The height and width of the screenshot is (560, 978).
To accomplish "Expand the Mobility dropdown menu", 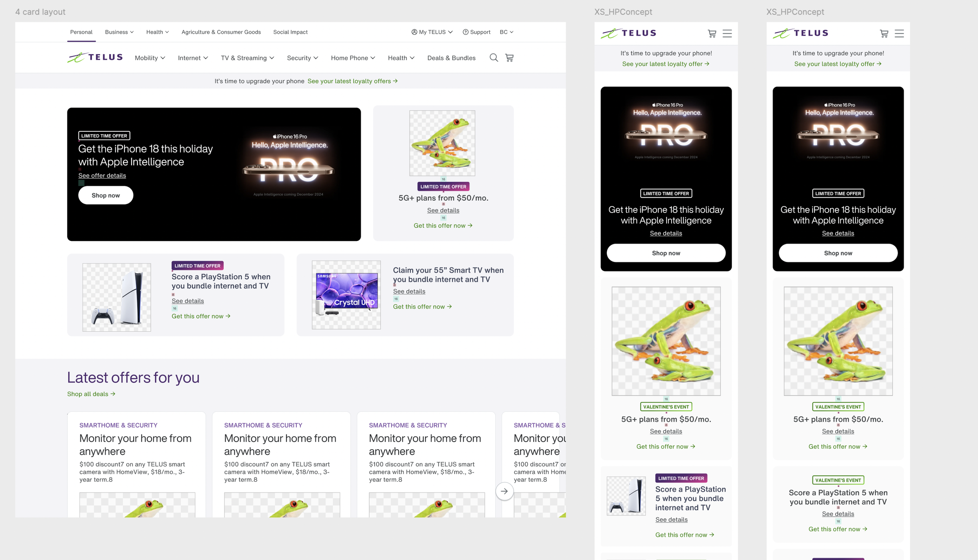I will pos(150,58).
